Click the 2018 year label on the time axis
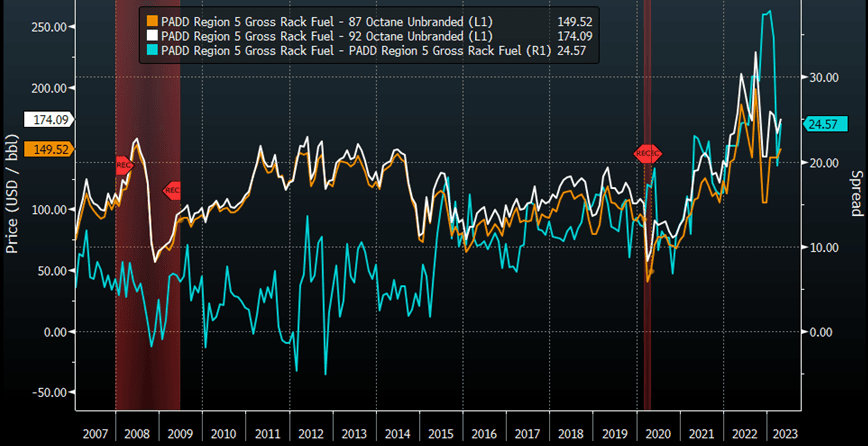This screenshot has width=868, height=446. (x=571, y=433)
